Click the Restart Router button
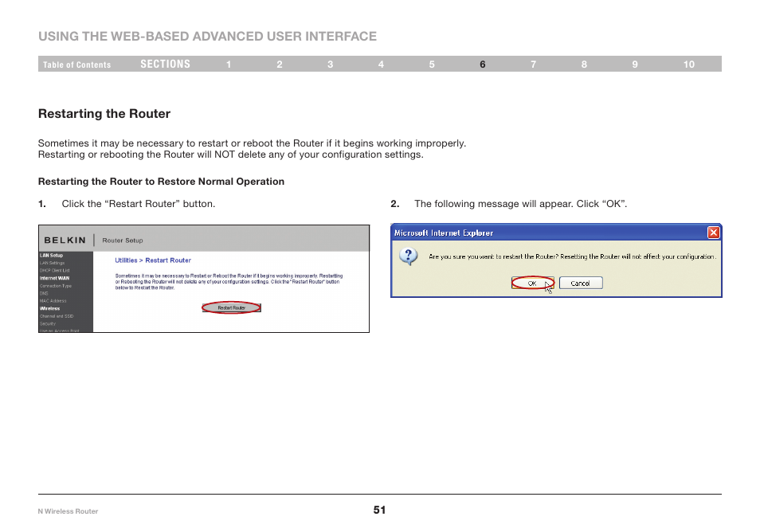This screenshot has width=760, height=532. (232, 307)
